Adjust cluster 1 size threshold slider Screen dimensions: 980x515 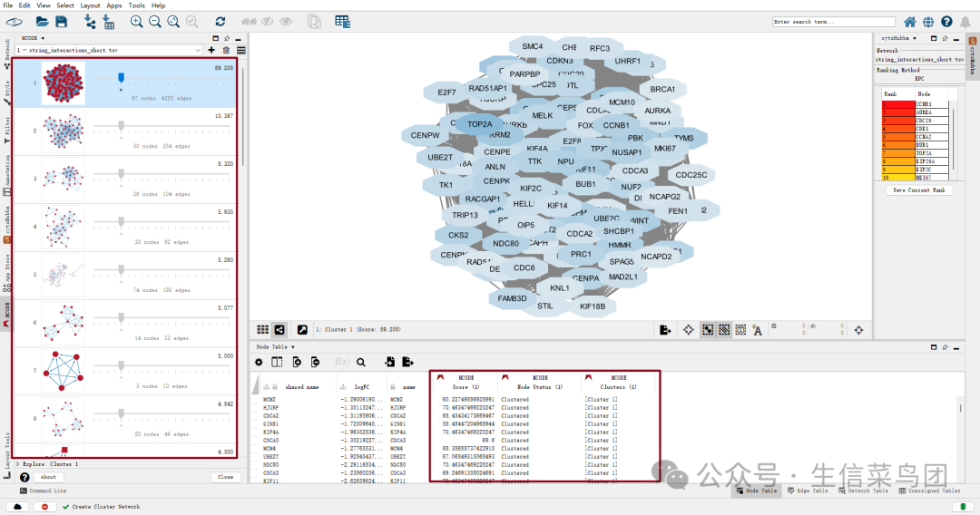point(122,78)
